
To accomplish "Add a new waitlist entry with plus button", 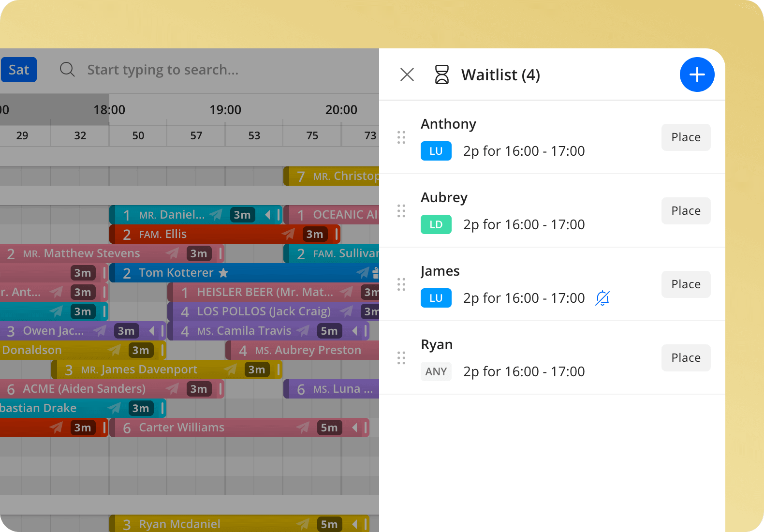I will coord(697,74).
